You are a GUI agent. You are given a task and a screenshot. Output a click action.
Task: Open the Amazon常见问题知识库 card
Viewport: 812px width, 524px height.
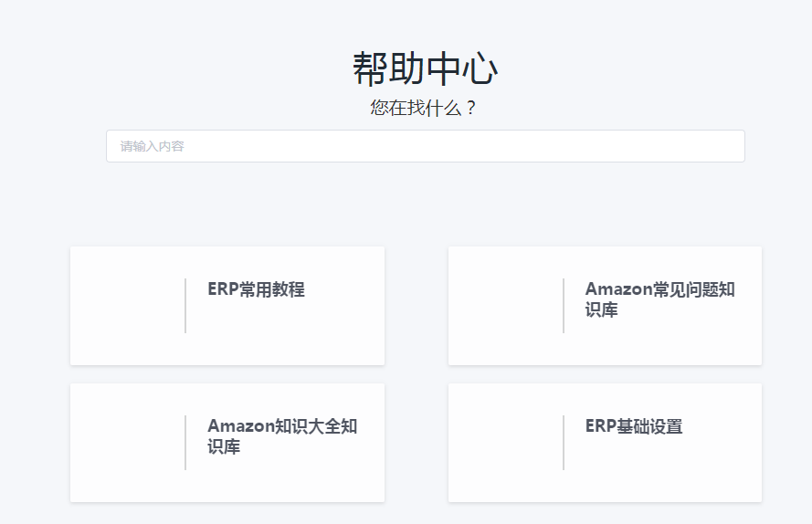(x=605, y=306)
